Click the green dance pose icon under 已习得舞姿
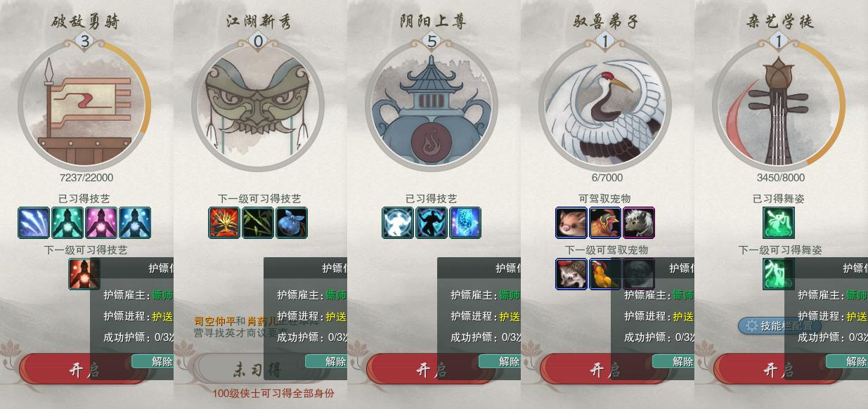The image size is (868, 409). [x=779, y=223]
